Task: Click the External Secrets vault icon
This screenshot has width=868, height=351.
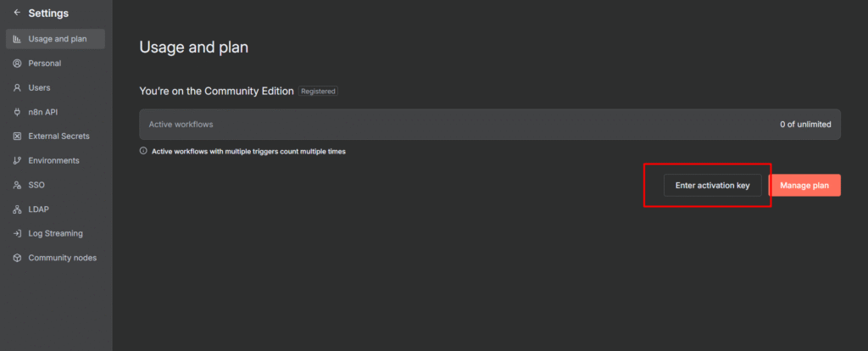Action: 17,136
